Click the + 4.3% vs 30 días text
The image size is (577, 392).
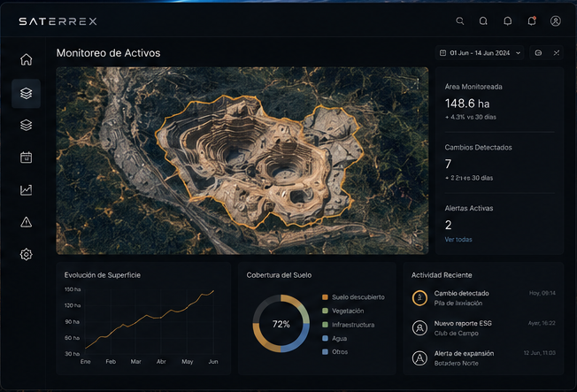coord(470,117)
